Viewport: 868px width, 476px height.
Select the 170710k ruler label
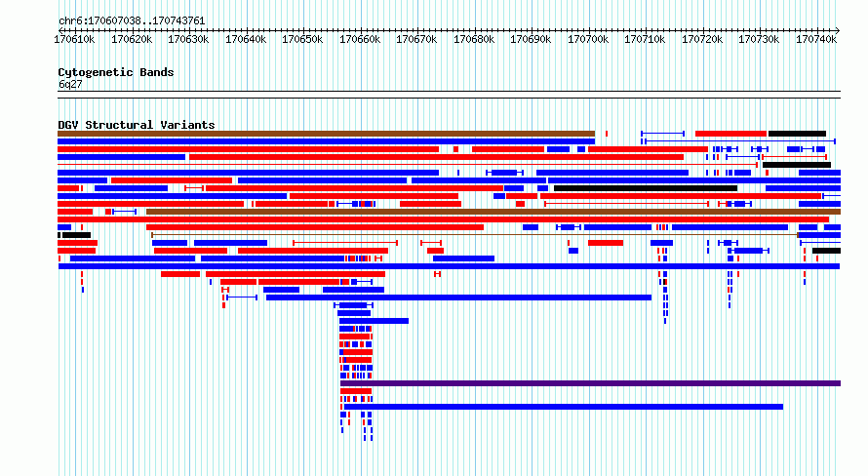(645, 39)
